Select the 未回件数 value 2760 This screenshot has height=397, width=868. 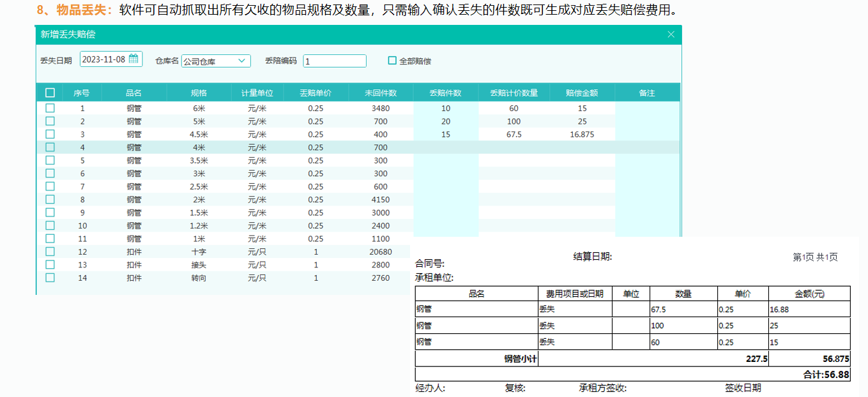[381, 278]
